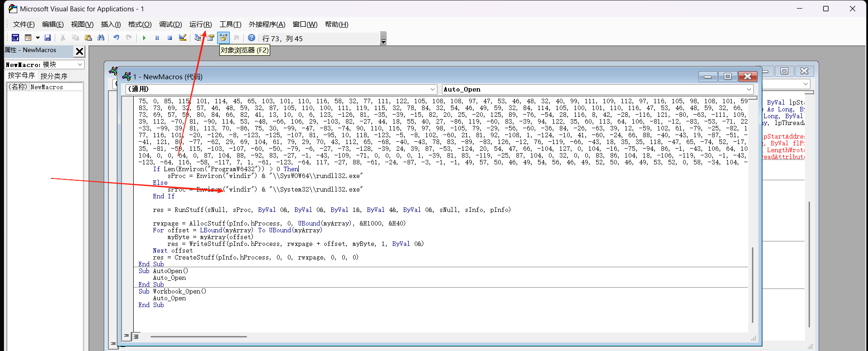
Task: Click the VBA application icon in title bar
Action: point(13,9)
